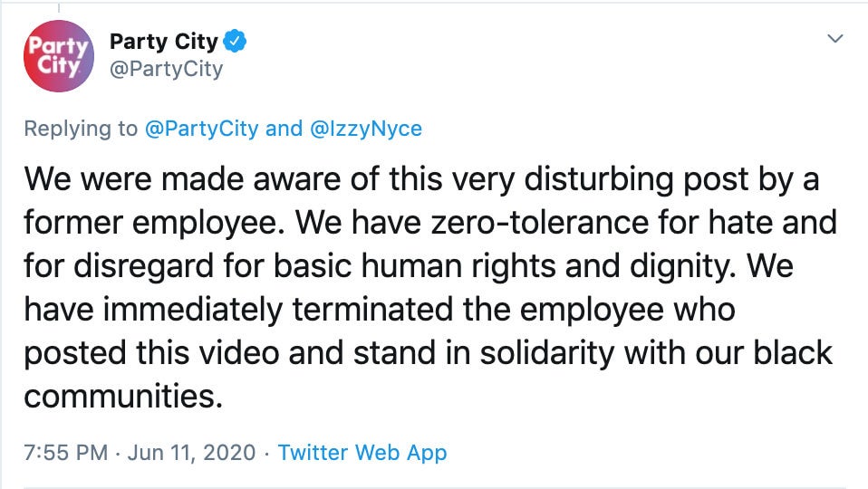The height and width of the screenshot is (489, 868).
Task: Click the word 'communities.' ending the tweet
Action: click(x=123, y=397)
